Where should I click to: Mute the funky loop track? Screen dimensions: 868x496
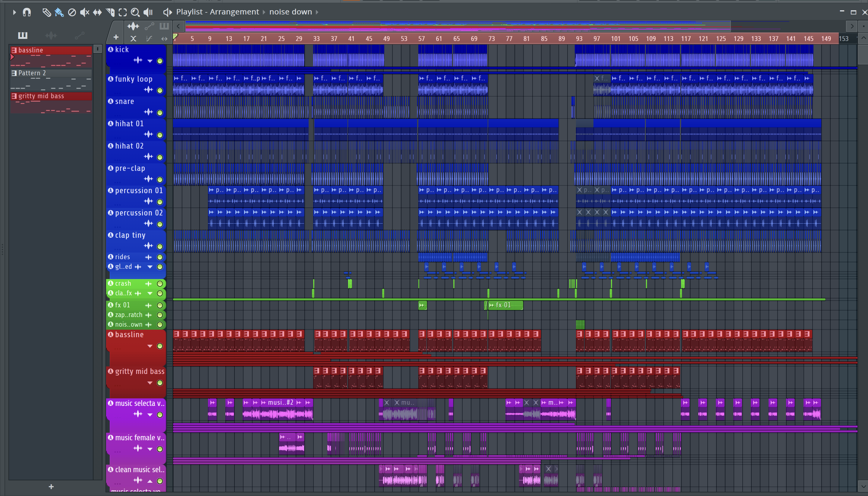click(x=160, y=90)
